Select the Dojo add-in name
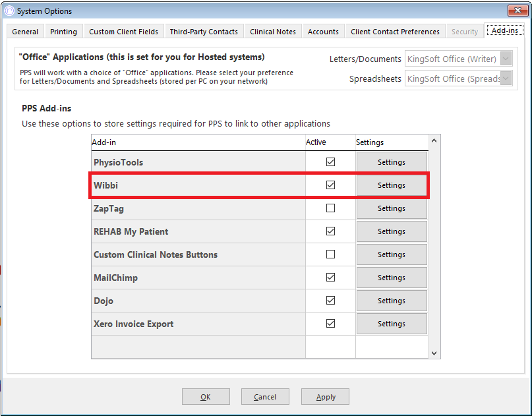 point(103,301)
